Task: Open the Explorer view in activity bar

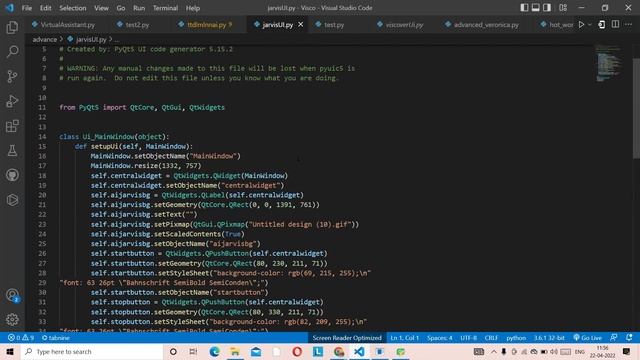Action: (x=12, y=27)
